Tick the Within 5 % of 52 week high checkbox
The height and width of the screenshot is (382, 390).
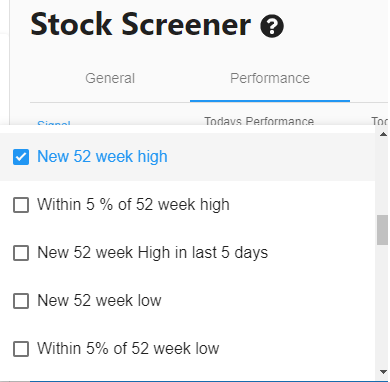tap(21, 205)
